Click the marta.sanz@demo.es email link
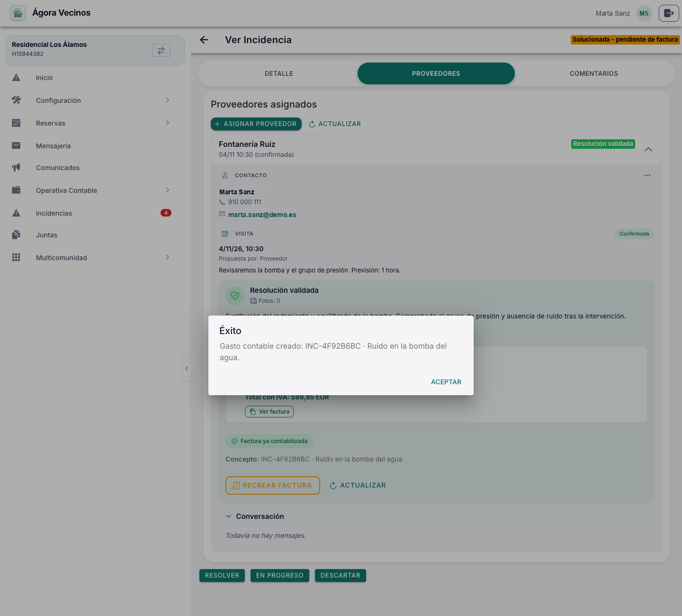682x616 pixels. tap(262, 215)
